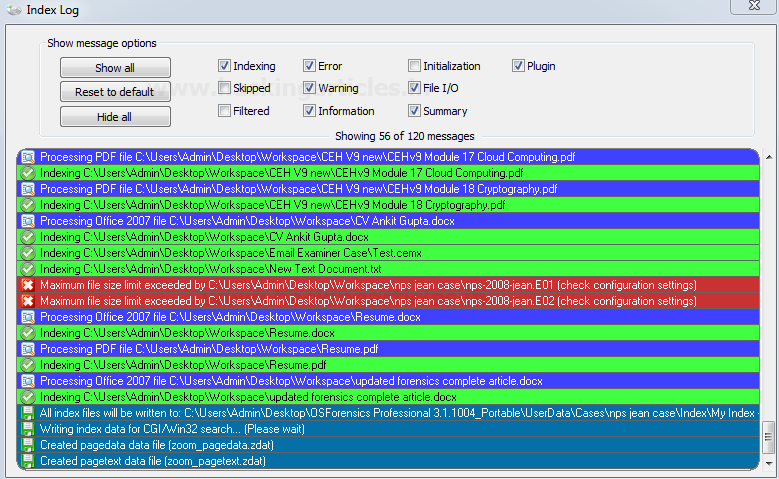Click processing icon for Module 18 Cryptography PDF row
Viewport: 779px width, 479px height.
click(28, 189)
